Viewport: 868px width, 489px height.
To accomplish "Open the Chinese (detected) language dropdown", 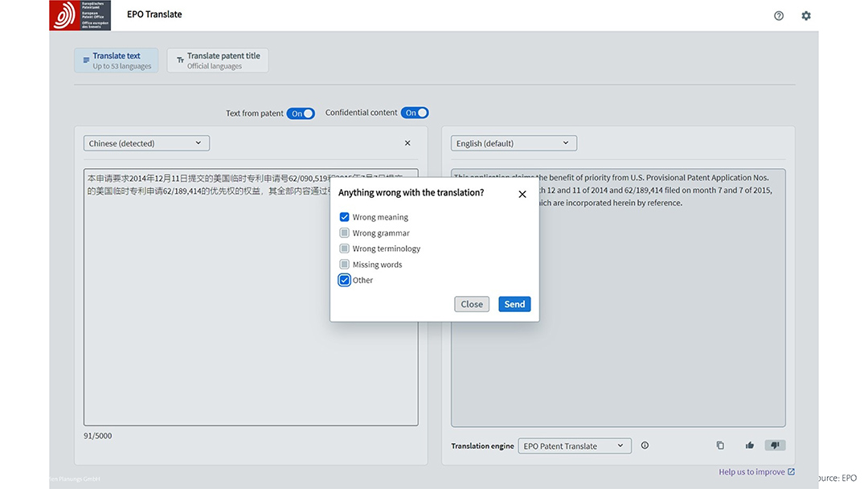I will pos(146,143).
